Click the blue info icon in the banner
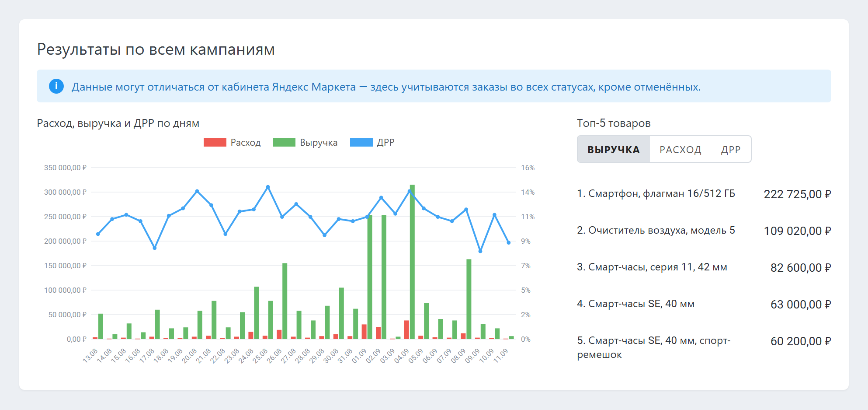 [x=56, y=86]
